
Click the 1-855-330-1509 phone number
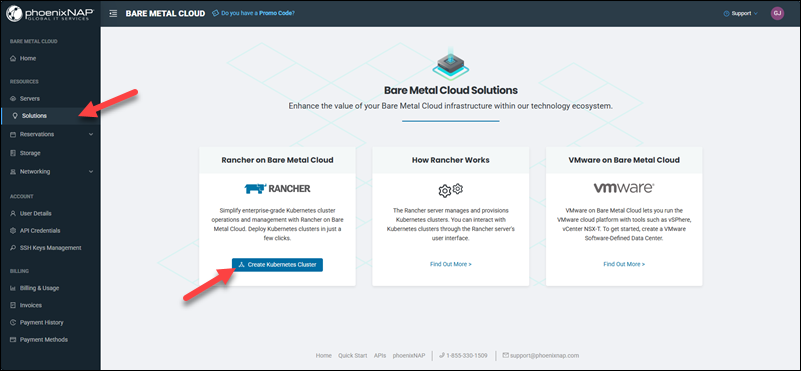click(467, 355)
